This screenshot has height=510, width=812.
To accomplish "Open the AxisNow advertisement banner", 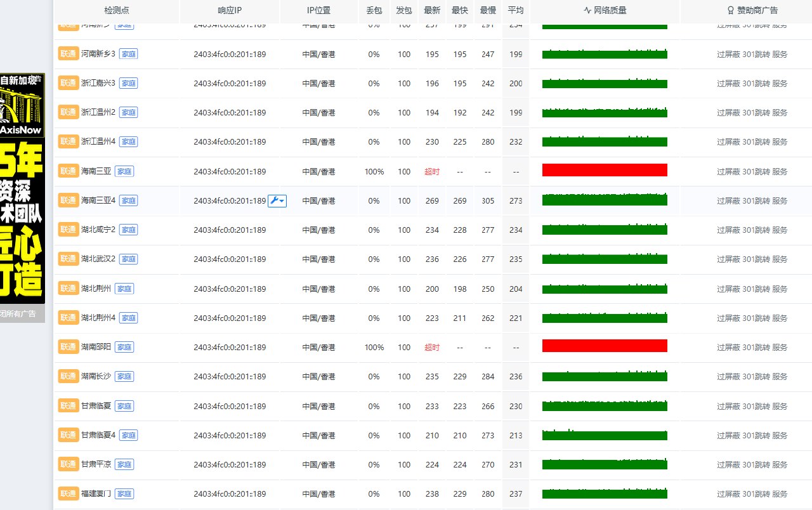I will coord(22,188).
